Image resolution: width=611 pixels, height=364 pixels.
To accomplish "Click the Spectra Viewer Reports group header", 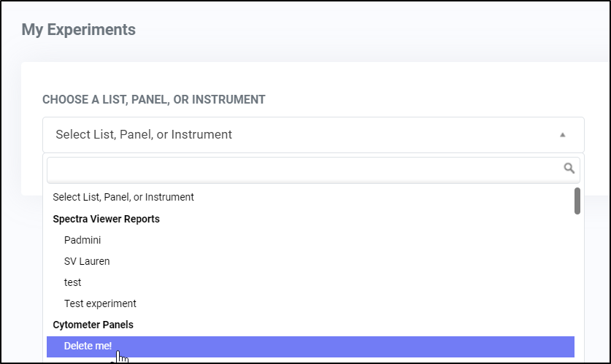I will (x=106, y=219).
